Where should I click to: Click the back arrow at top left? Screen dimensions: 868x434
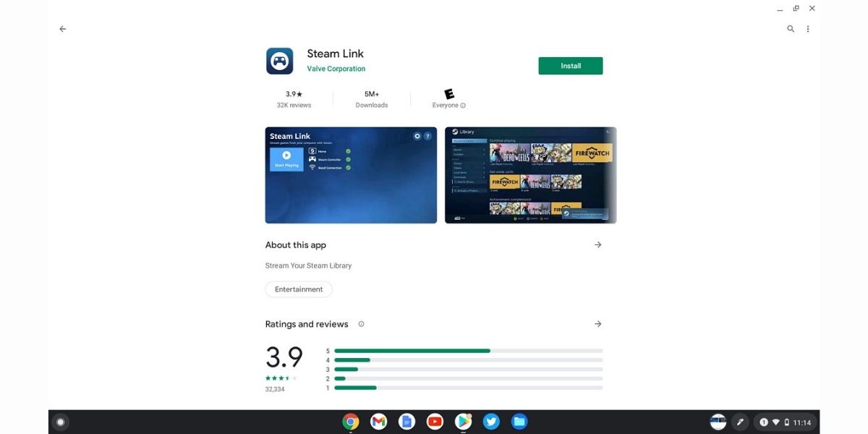(62, 28)
